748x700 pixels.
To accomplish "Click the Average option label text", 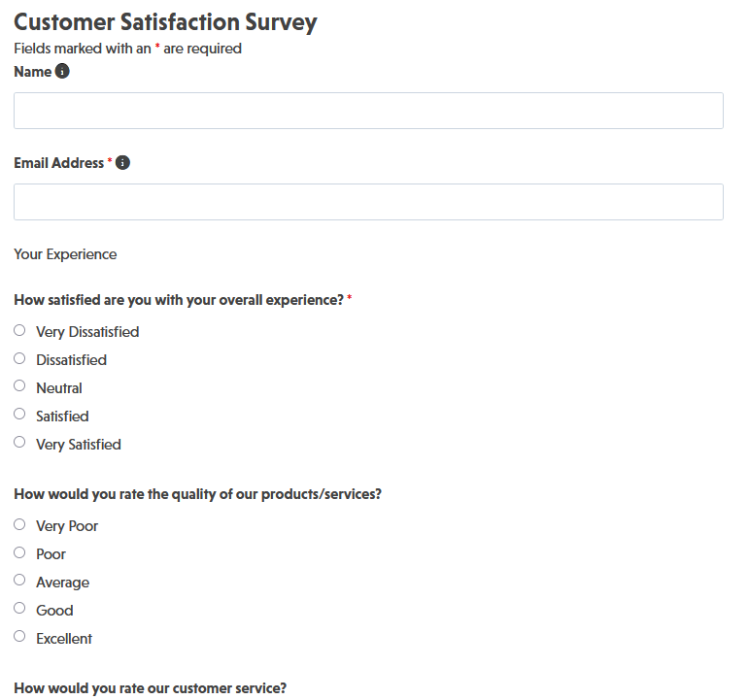I will click(x=62, y=583).
